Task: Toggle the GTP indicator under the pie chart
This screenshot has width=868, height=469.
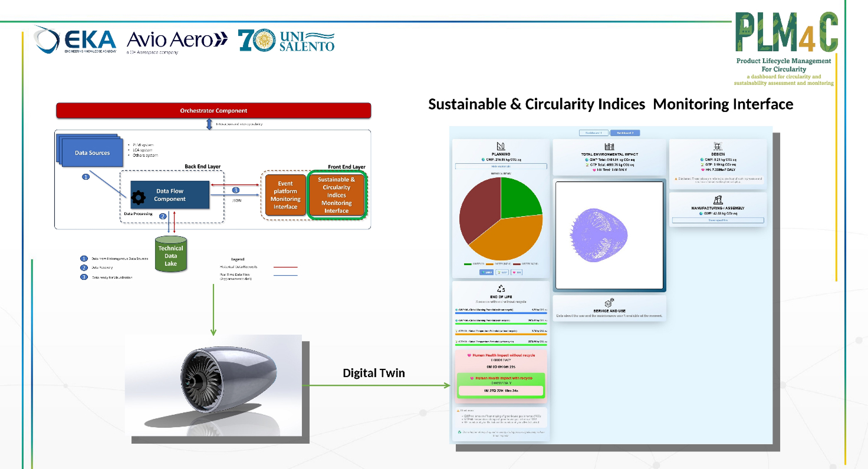Action: [x=501, y=272]
